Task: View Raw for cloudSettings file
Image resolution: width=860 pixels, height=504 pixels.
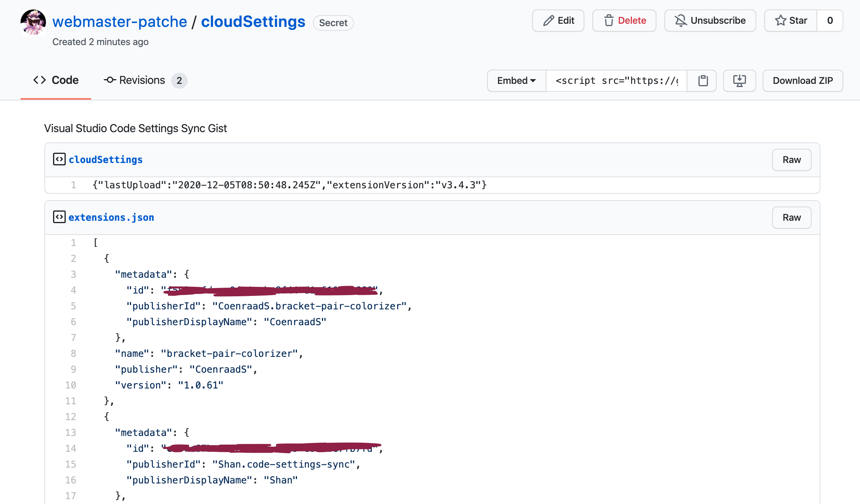Action: (x=792, y=160)
